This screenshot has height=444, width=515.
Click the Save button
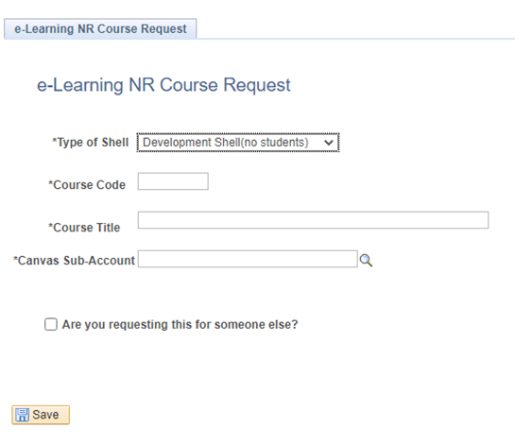pos(41,415)
